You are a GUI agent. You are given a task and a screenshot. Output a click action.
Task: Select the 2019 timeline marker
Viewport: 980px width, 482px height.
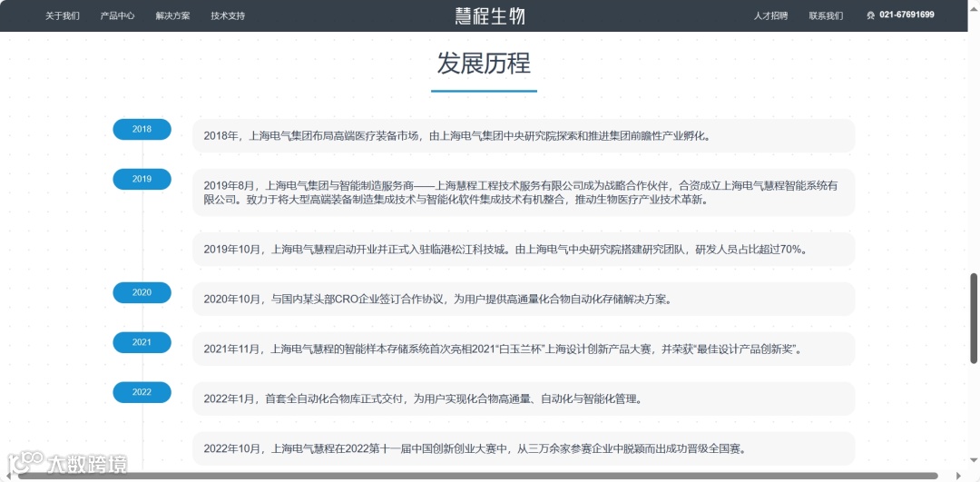coord(142,179)
